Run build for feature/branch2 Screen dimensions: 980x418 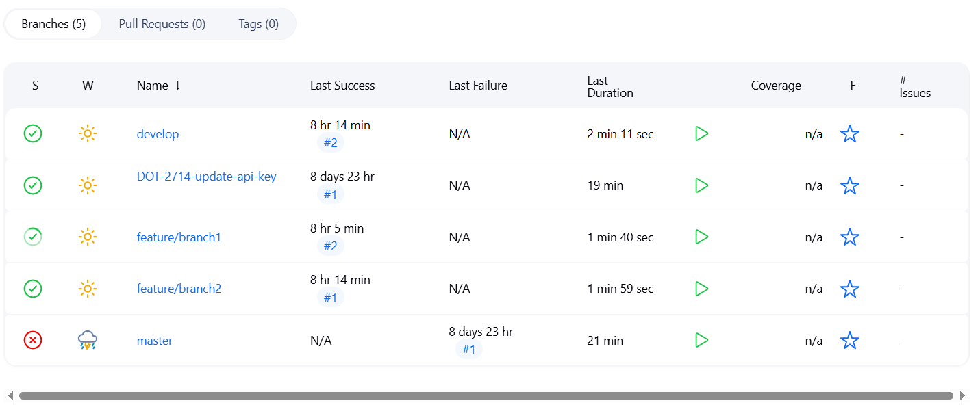pos(701,289)
